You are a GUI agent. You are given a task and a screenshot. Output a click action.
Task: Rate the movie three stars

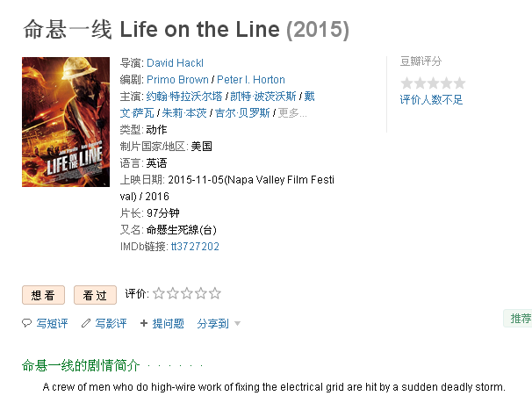click(x=187, y=294)
